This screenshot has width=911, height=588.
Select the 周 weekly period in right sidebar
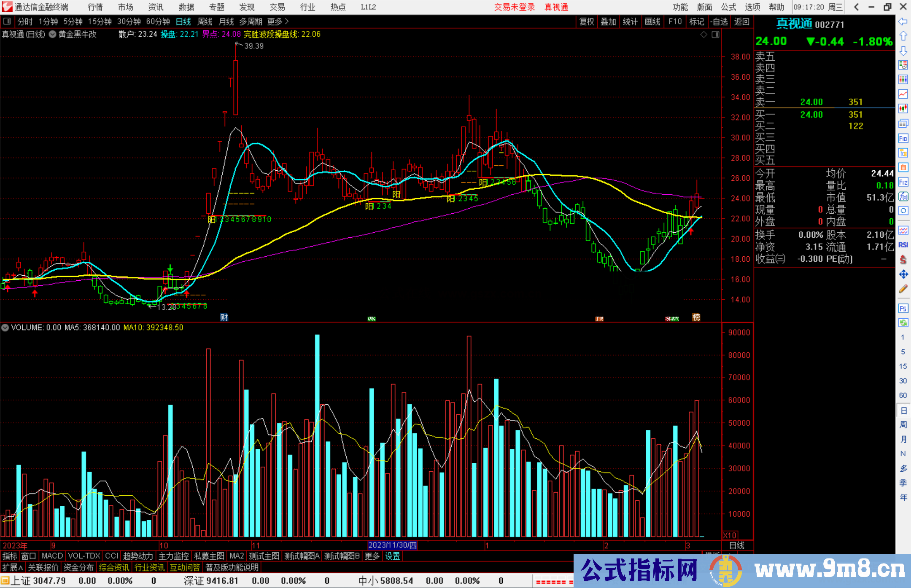click(903, 425)
